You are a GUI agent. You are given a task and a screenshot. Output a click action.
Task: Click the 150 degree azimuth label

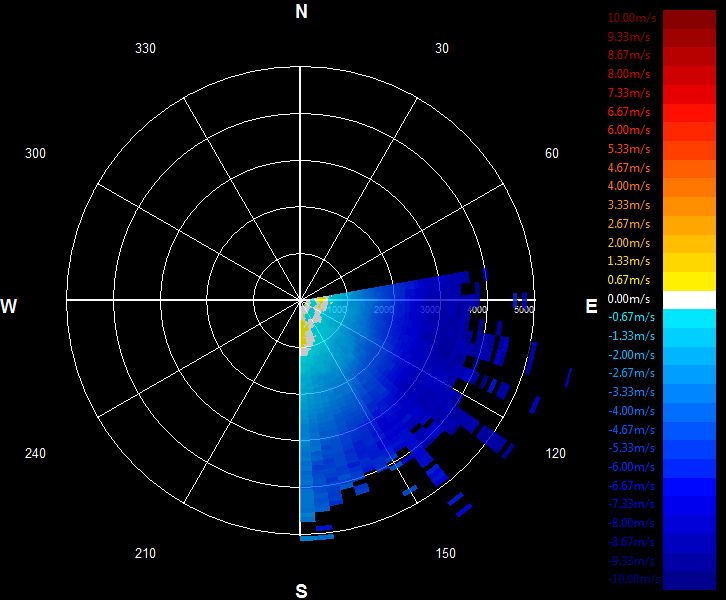[x=445, y=553]
